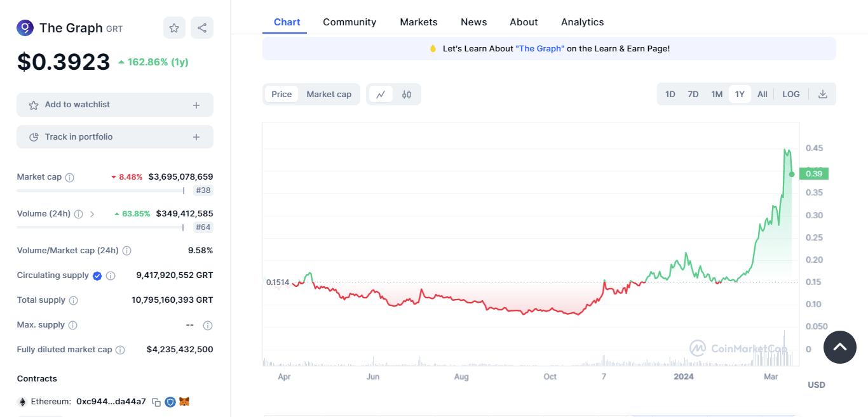This screenshot has height=417, width=868.
Task: Click the green dot at chart line end
Action: pyautogui.click(x=792, y=174)
